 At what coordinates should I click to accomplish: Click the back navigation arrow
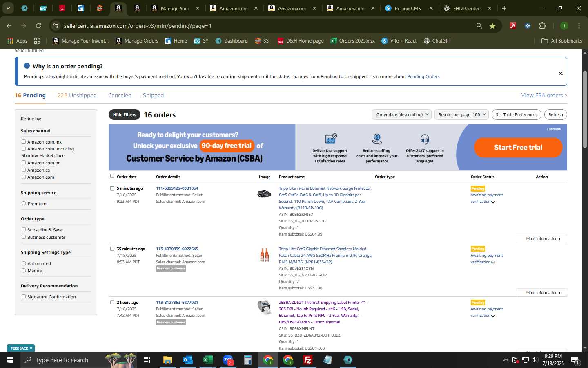[9, 26]
